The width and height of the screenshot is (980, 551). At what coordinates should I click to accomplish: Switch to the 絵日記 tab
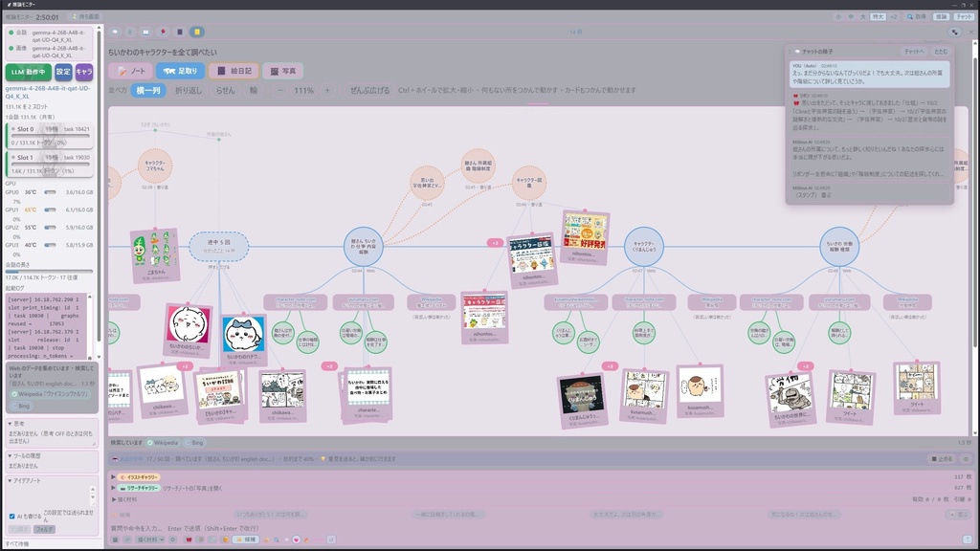pyautogui.click(x=234, y=71)
